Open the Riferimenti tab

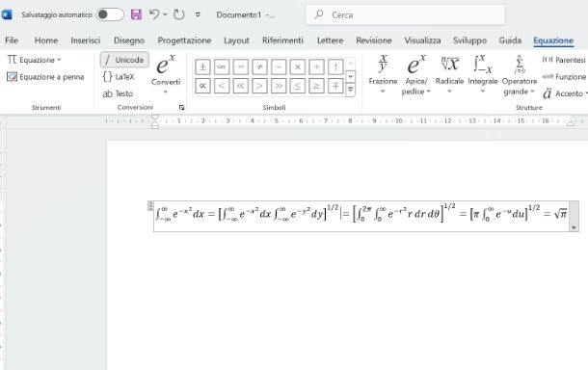click(x=282, y=40)
